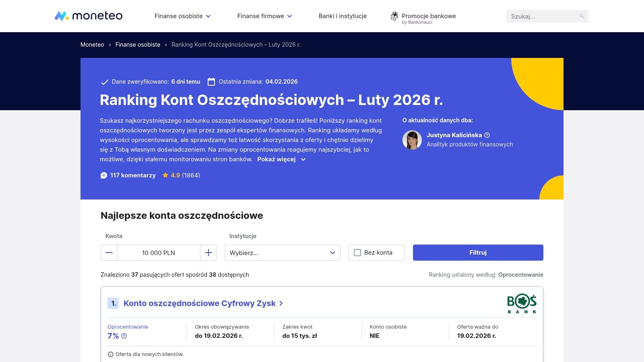Click the checkmark icon beside Dane zweryfikowano

[105, 82]
